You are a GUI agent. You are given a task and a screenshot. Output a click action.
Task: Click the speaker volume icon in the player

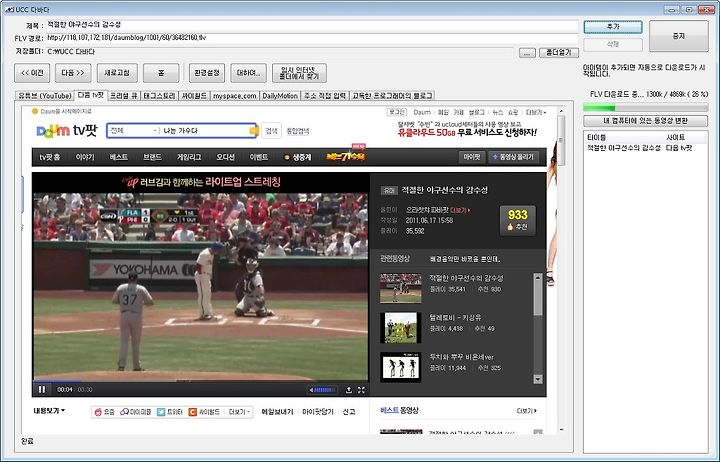point(311,390)
